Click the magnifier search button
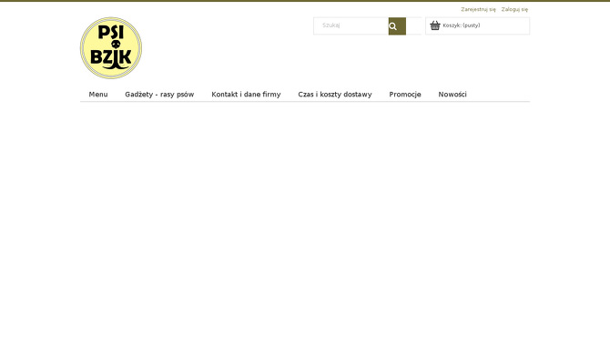This screenshot has width=610, height=364. point(397,26)
